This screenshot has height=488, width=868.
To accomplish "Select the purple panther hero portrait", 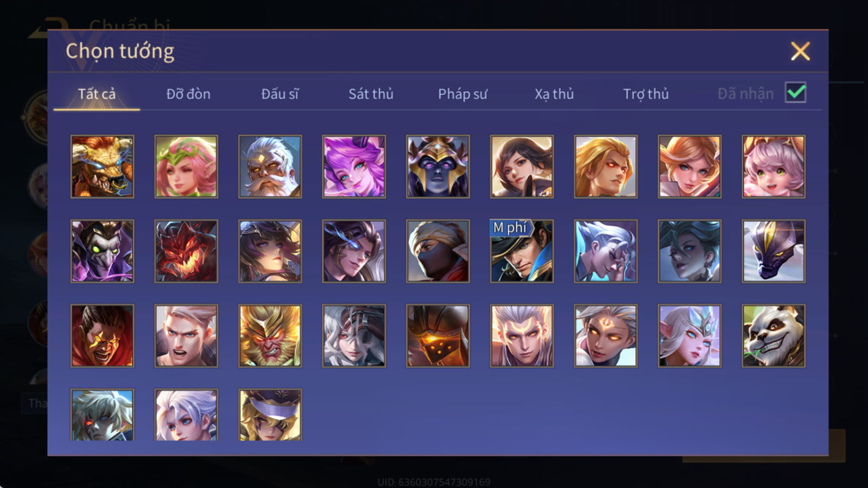I will point(774,251).
